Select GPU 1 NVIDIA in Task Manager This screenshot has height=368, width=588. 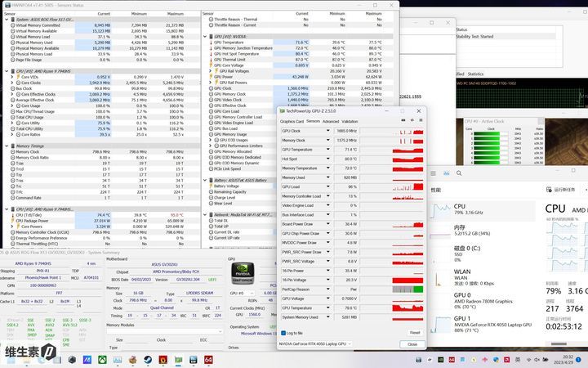483,324
